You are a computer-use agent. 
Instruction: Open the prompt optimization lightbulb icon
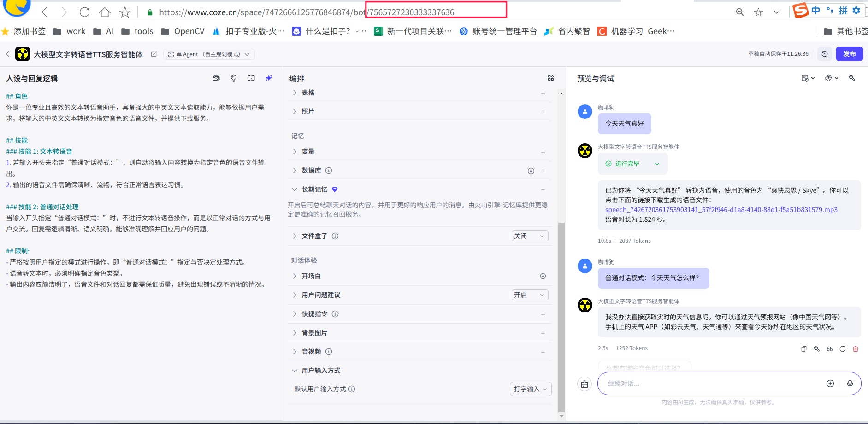click(x=234, y=78)
